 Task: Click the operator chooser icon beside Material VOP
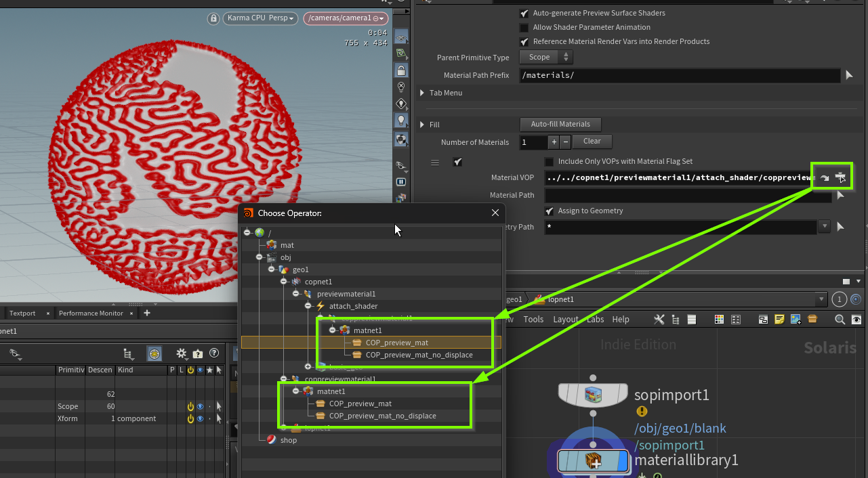pos(841,177)
